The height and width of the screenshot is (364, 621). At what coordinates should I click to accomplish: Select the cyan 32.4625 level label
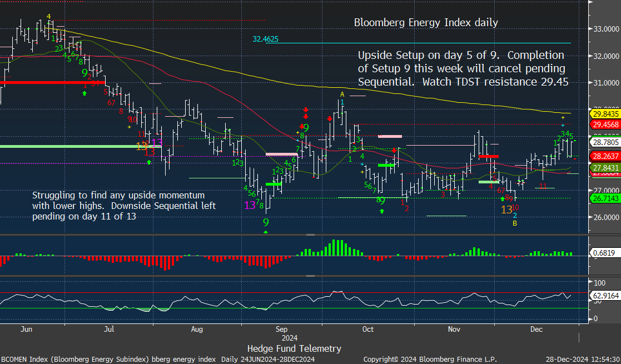tap(265, 39)
